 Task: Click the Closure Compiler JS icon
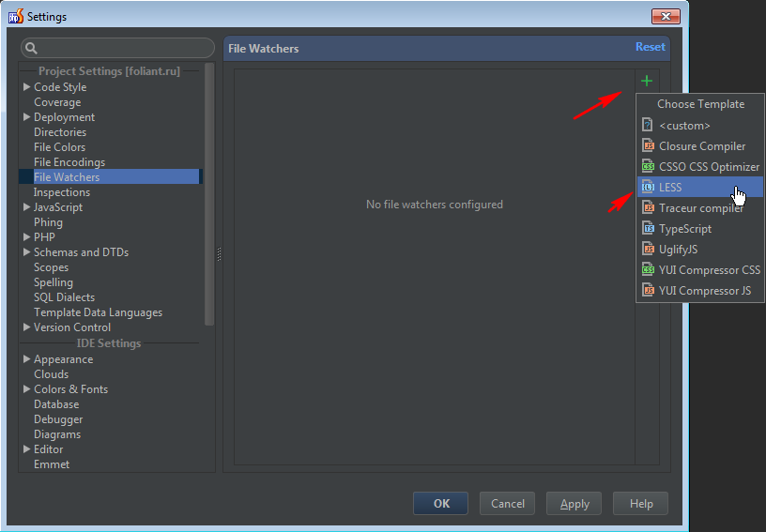point(648,145)
